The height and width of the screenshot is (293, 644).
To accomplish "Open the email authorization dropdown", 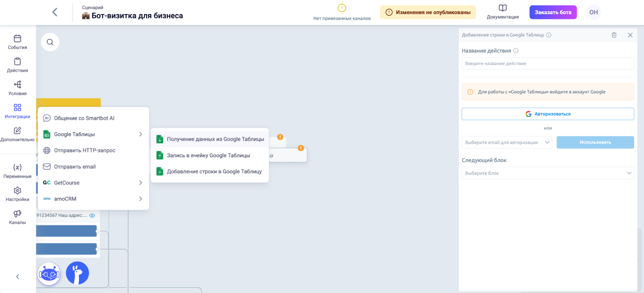I will coord(506,142).
